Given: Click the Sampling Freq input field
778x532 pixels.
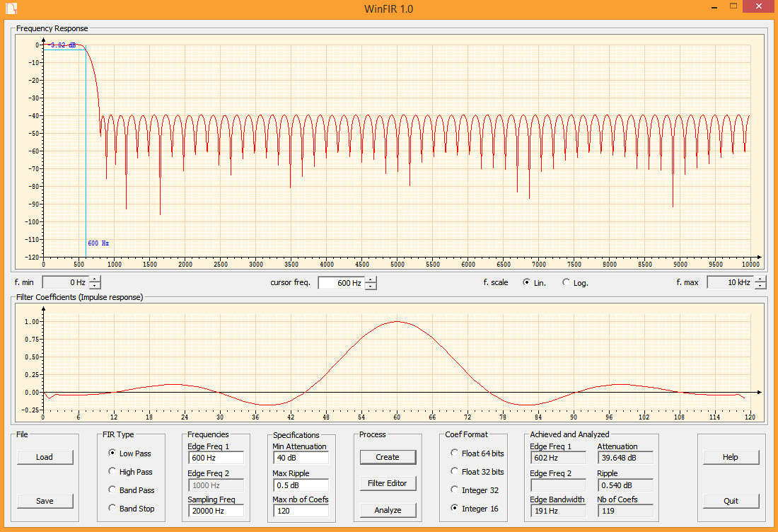Looking at the screenshot, I should click(x=216, y=511).
